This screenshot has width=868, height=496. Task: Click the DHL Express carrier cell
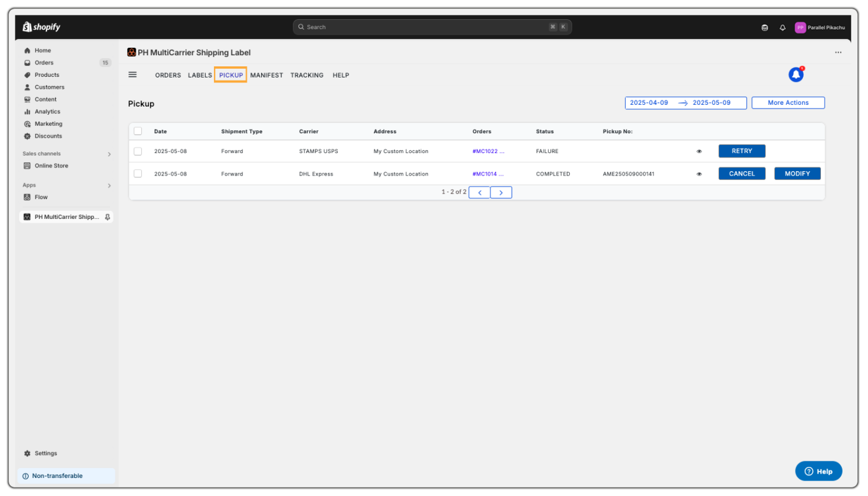316,174
